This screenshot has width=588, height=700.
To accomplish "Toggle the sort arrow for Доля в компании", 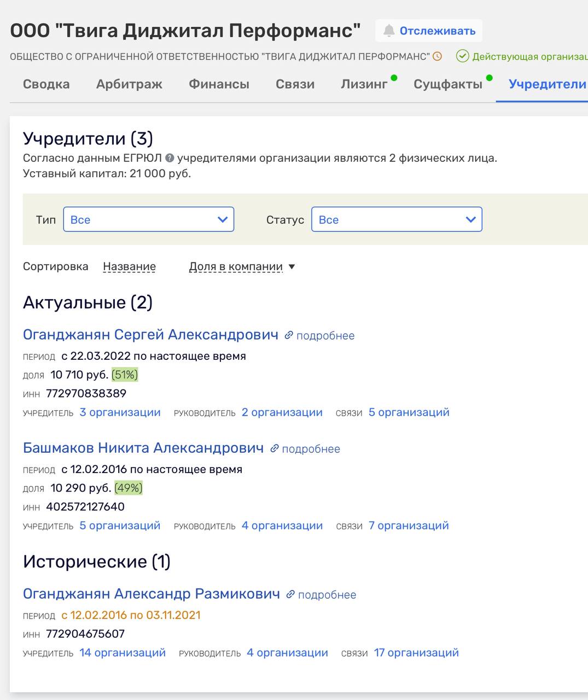I will tap(292, 267).
